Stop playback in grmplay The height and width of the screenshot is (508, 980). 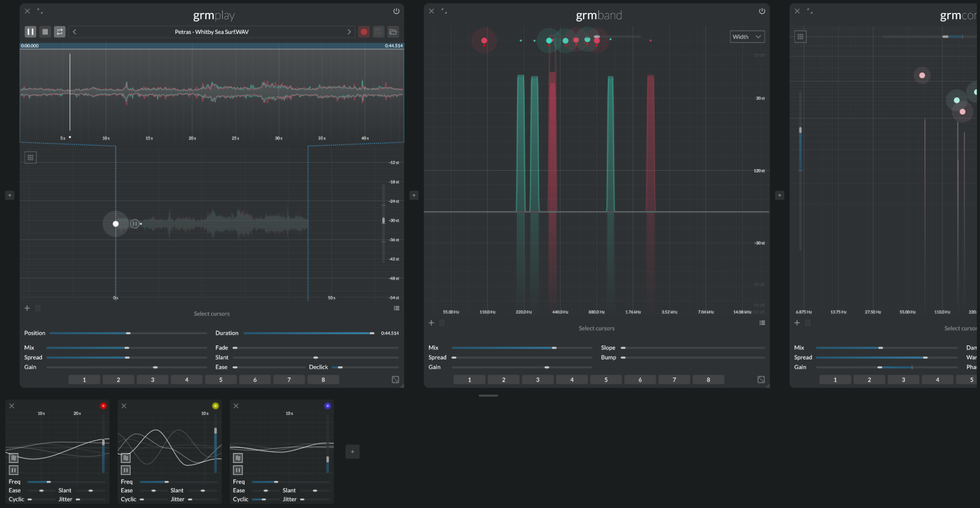45,32
